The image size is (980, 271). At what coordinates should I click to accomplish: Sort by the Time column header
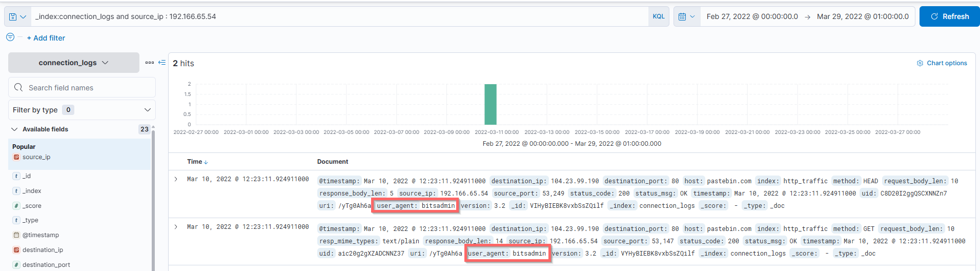197,162
